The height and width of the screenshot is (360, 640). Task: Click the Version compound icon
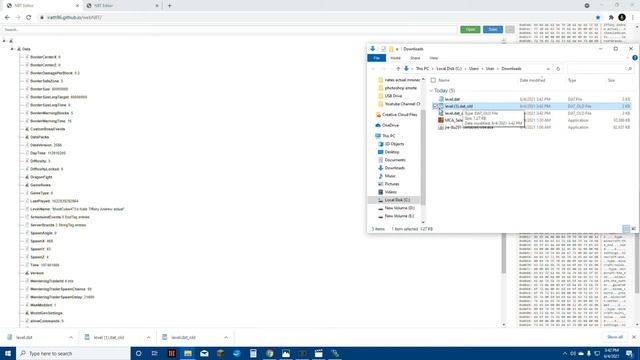tap(27, 273)
